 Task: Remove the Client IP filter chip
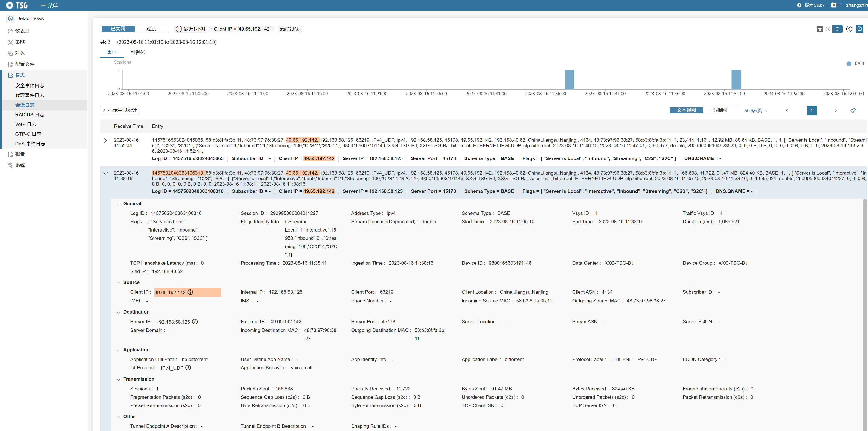pyautogui.click(x=211, y=29)
